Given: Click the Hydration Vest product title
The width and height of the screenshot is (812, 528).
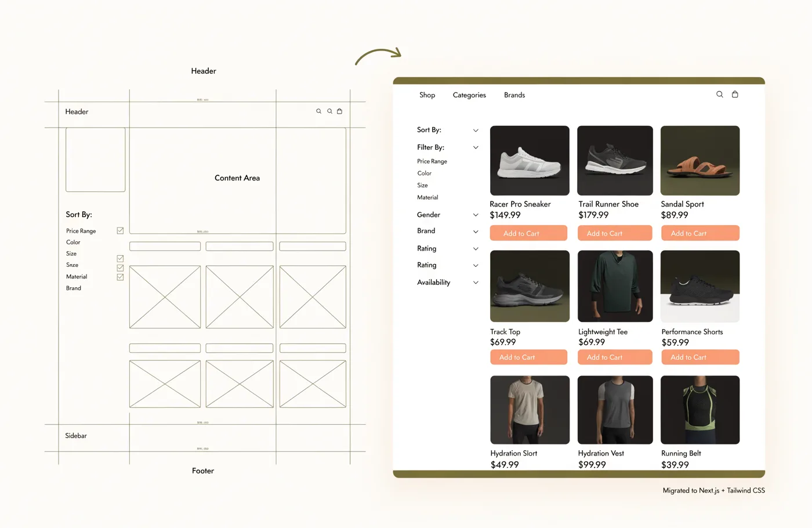Looking at the screenshot, I should 601,453.
